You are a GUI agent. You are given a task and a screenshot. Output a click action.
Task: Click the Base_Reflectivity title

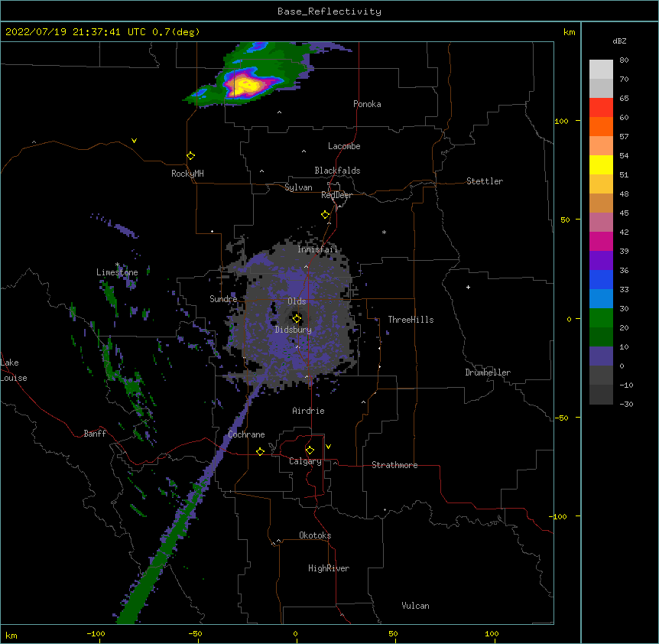[x=329, y=11]
